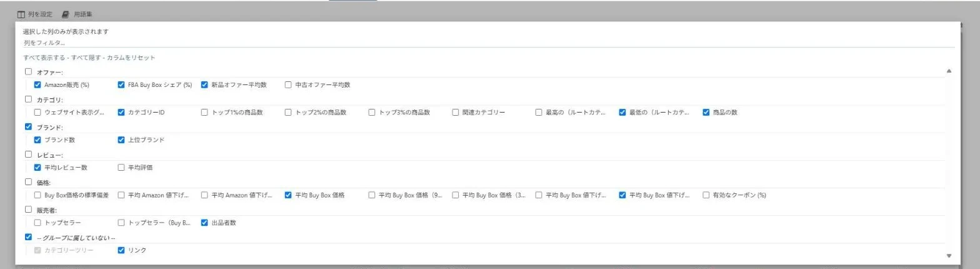Uncheck 出品者数 column
The image size is (980, 269).
tap(205, 222)
